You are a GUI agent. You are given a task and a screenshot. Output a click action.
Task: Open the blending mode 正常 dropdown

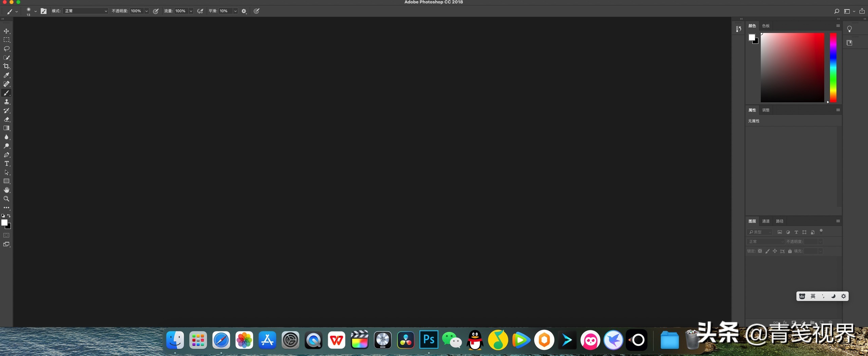pyautogui.click(x=86, y=11)
